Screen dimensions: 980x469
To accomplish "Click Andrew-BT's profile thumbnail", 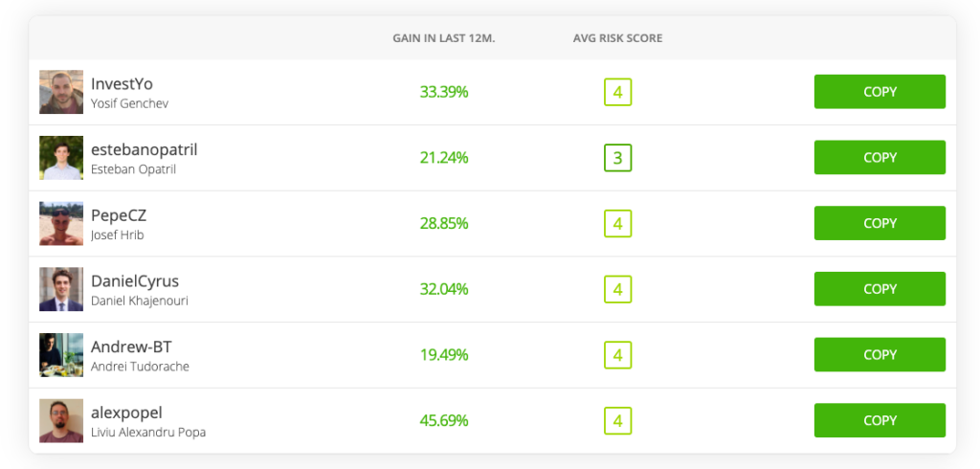I will tap(61, 355).
